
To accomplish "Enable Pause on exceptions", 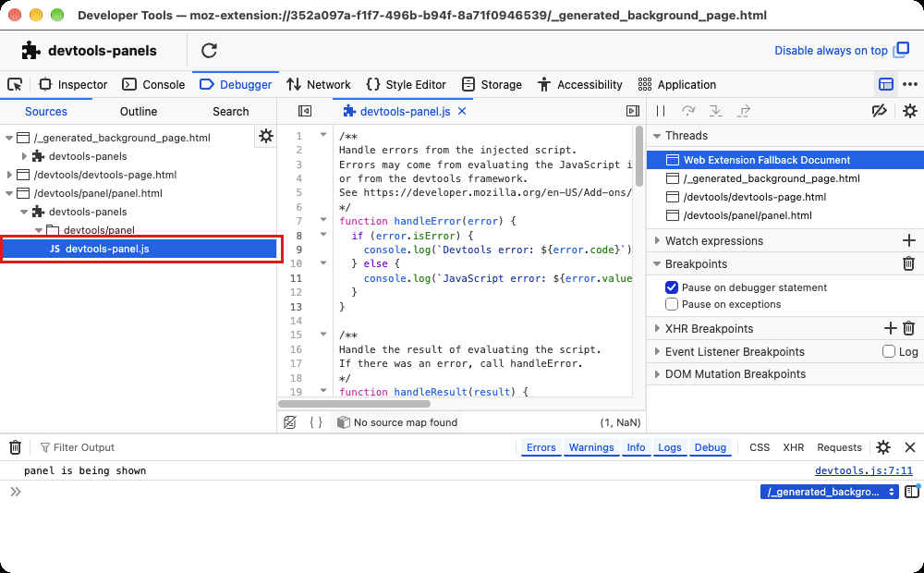I will tap(672, 304).
